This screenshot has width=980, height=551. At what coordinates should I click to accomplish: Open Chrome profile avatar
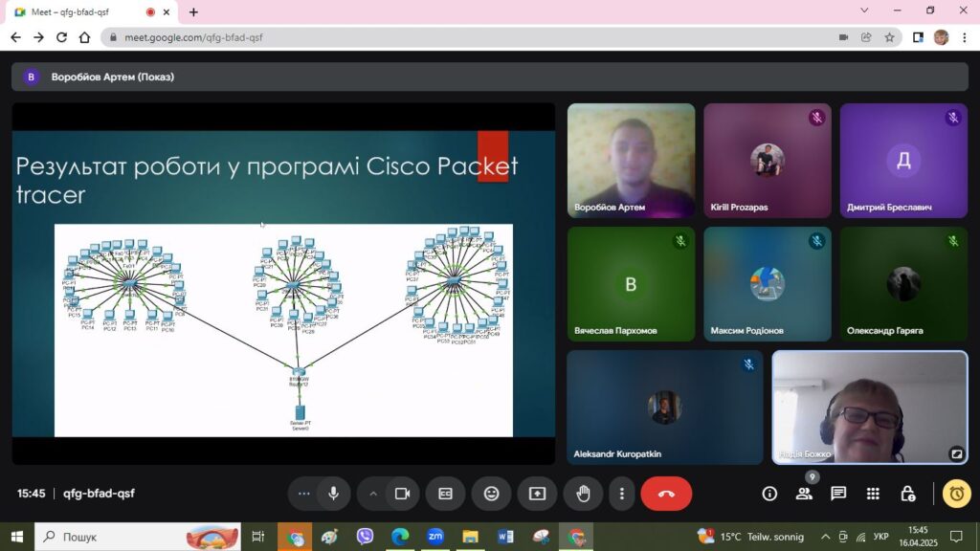click(x=942, y=37)
